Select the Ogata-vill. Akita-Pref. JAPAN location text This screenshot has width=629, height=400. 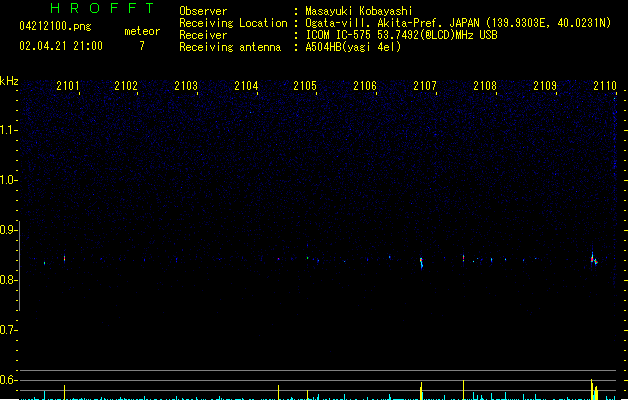tap(458, 23)
